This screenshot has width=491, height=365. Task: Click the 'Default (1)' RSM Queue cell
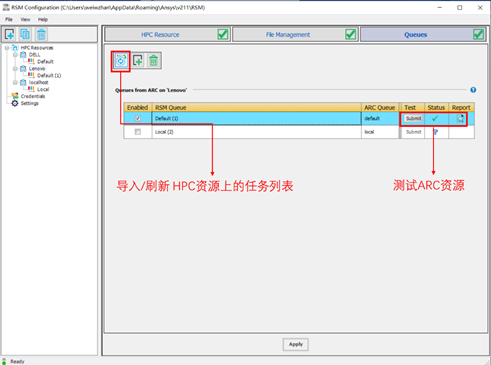click(257, 118)
